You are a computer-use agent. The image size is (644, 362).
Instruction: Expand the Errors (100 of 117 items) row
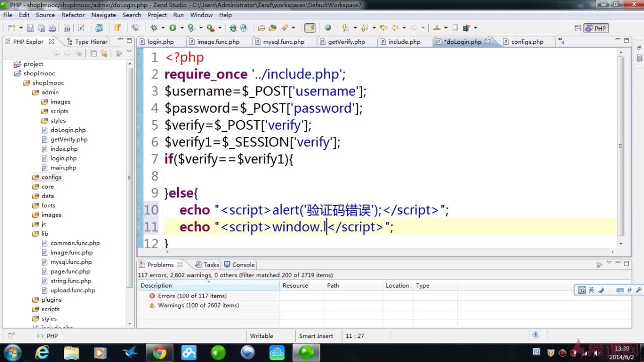click(192, 296)
